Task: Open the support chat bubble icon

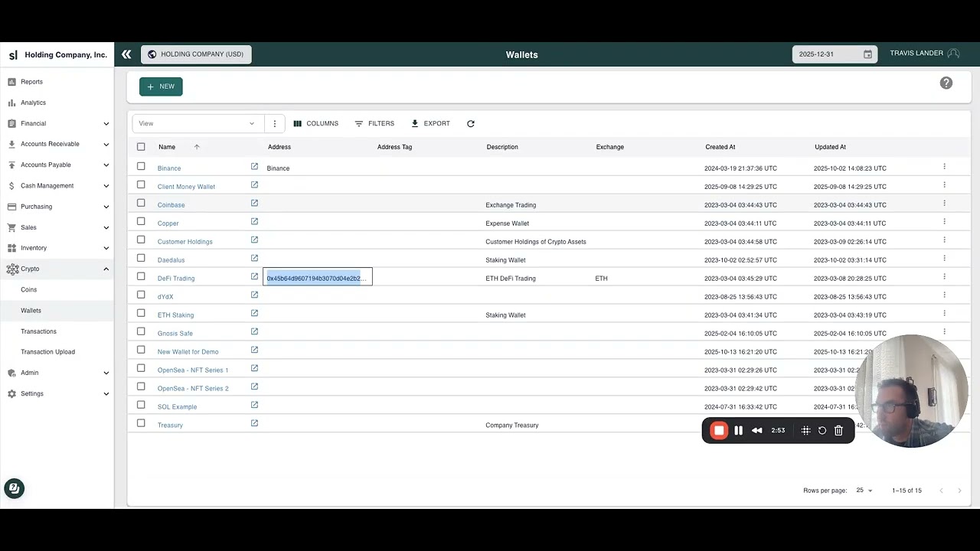Action: pyautogui.click(x=14, y=488)
